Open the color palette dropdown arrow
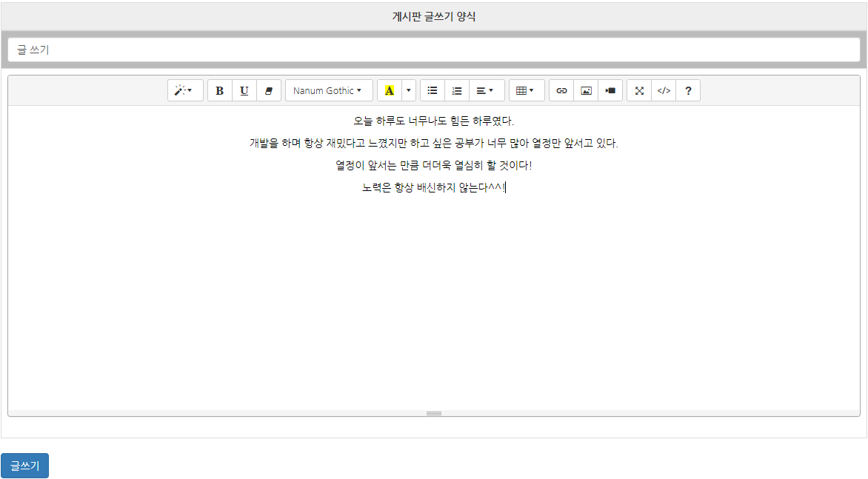Image resolution: width=868 pixels, height=479 pixels. (409, 91)
